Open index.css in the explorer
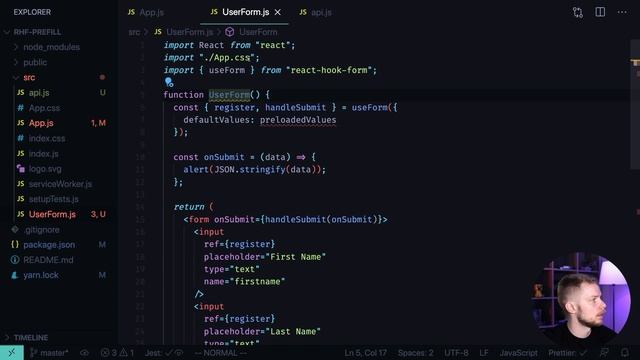 tap(47, 138)
